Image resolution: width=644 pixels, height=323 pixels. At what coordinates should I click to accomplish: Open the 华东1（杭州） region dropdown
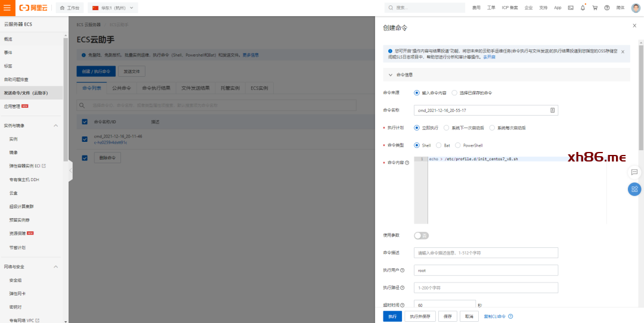[113, 8]
